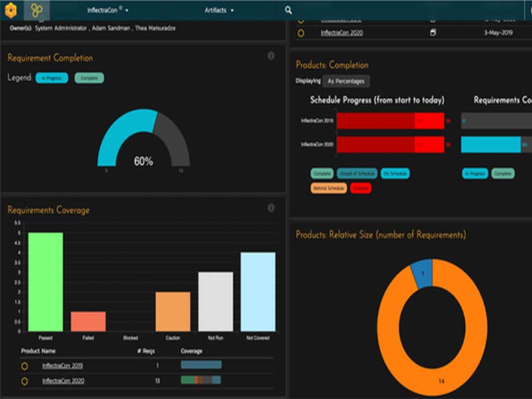
Task: Click the search magnifier icon
Action: (288, 10)
